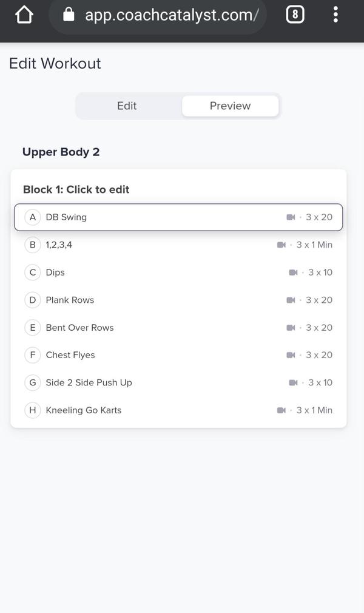Tap the browser home icon
This screenshot has width=364, height=613.
point(24,15)
